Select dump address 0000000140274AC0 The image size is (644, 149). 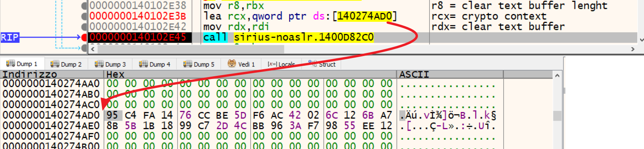(51, 105)
